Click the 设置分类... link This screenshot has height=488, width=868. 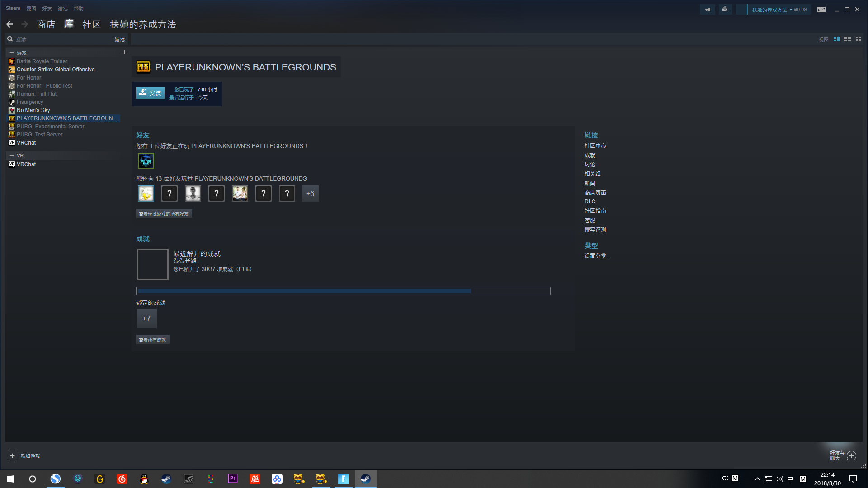(x=598, y=256)
